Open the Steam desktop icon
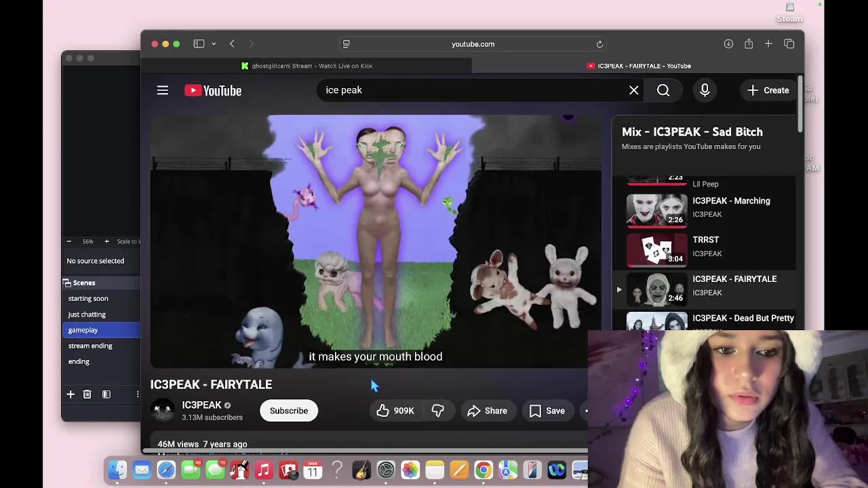868x488 pixels. tap(789, 12)
